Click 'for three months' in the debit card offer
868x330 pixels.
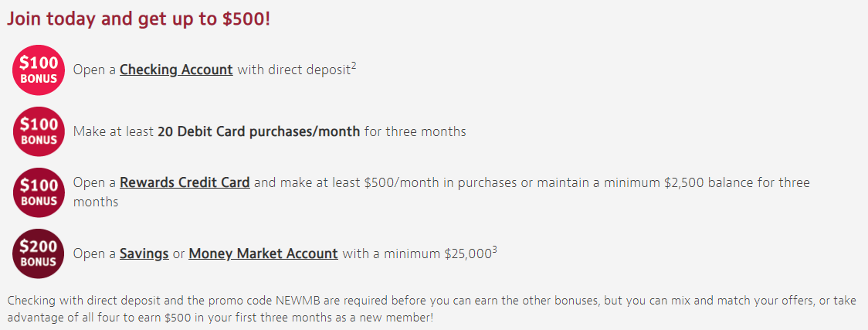(x=415, y=132)
